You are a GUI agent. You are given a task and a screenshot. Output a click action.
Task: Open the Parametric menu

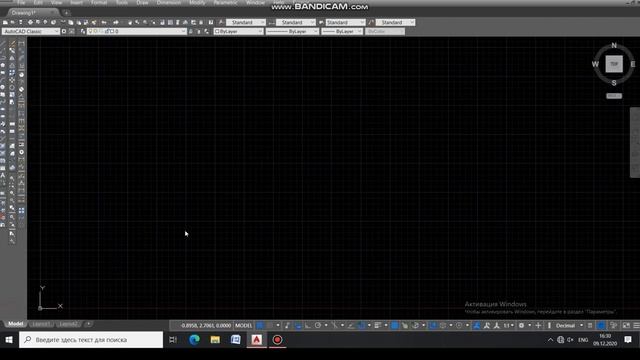click(225, 2)
